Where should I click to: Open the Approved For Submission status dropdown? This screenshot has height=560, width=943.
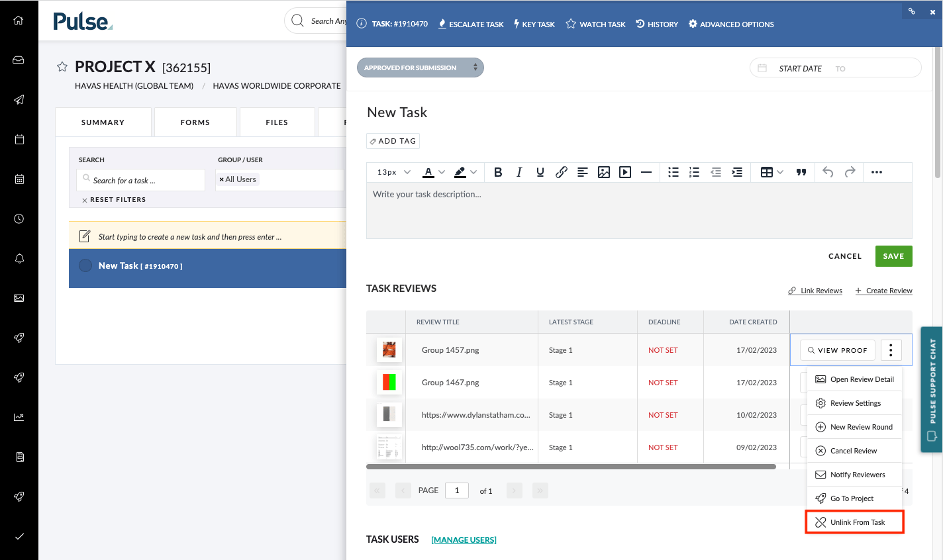pos(421,68)
